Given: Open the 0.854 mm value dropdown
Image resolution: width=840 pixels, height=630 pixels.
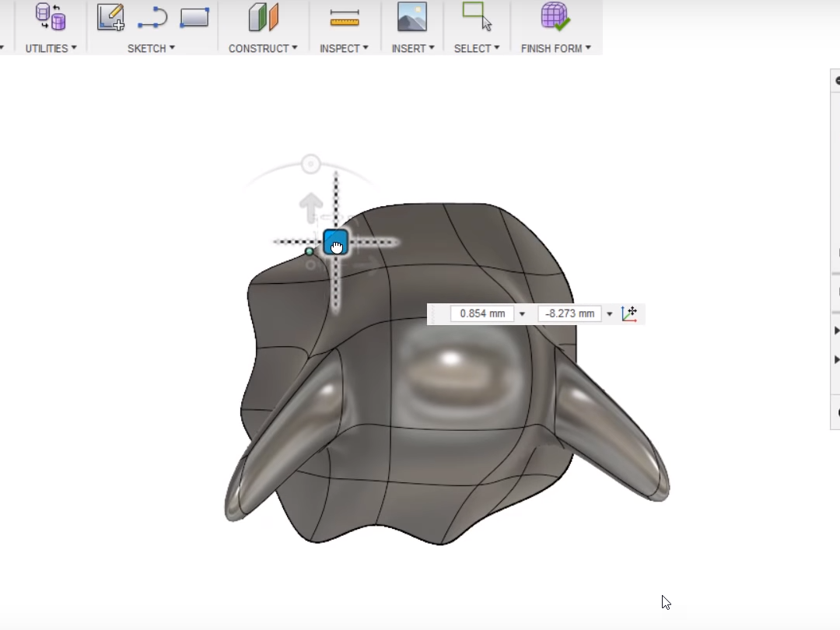Looking at the screenshot, I should [520, 313].
